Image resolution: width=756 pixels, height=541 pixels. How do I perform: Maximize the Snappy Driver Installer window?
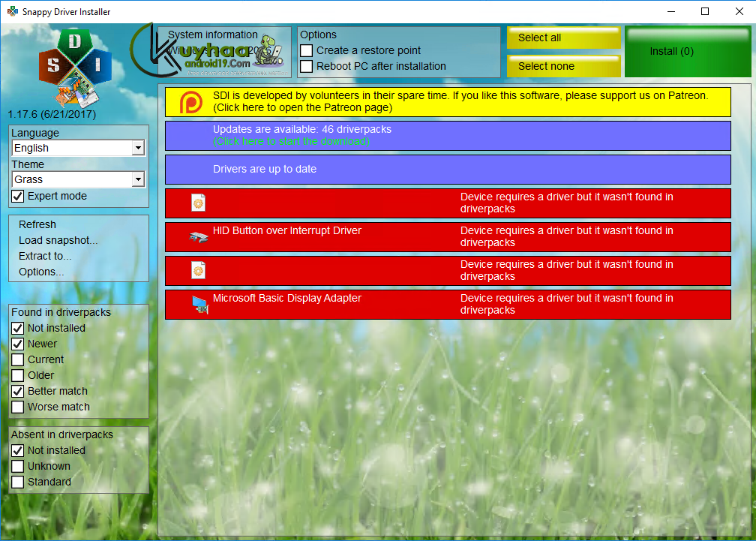pyautogui.click(x=705, y=11)
